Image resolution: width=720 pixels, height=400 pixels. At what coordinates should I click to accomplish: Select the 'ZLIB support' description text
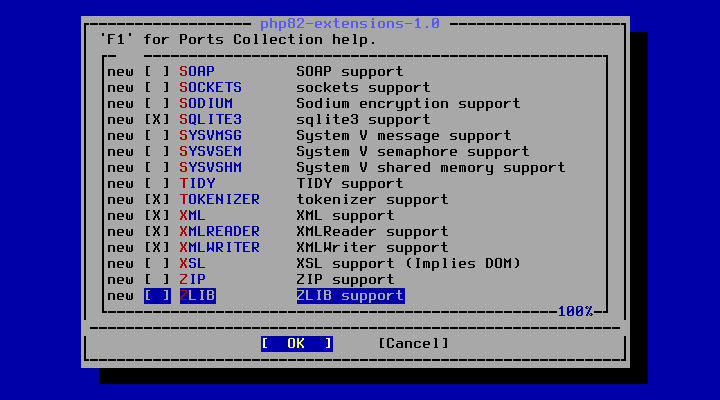[350, 296]
